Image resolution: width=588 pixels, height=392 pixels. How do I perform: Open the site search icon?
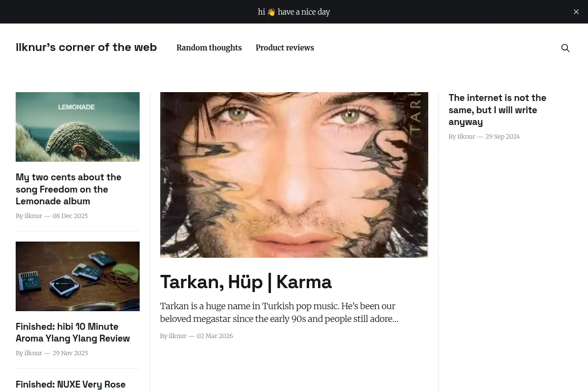coord(565,48)
